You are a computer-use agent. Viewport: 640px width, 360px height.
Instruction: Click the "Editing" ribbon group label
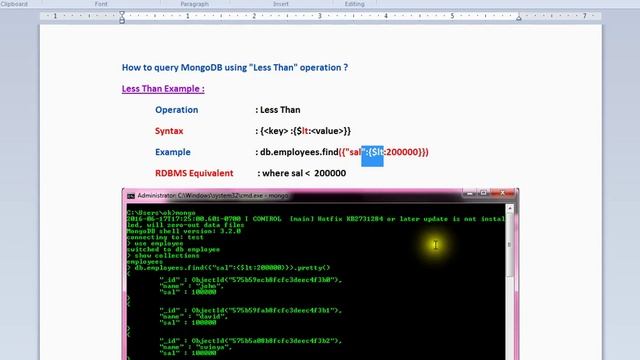354,4
